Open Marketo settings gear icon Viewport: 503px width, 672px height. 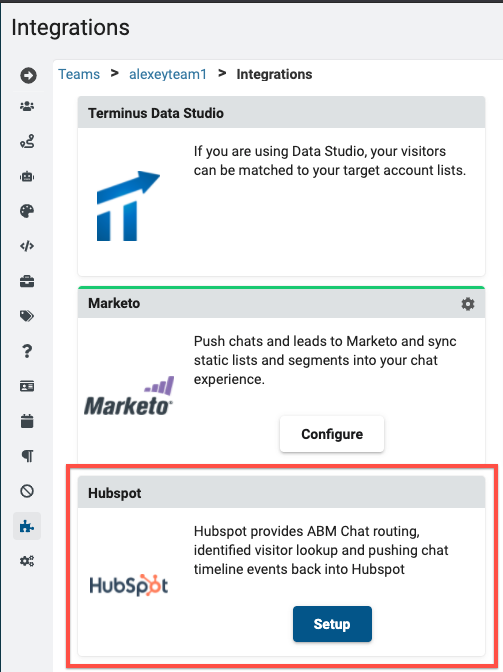point(468,304)
